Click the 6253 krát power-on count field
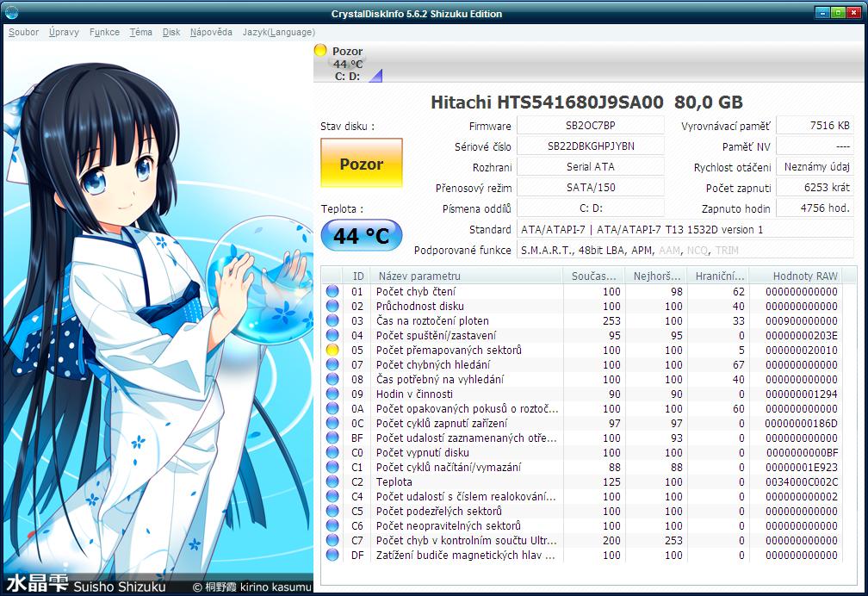868x596 pixels. (815, 187)
